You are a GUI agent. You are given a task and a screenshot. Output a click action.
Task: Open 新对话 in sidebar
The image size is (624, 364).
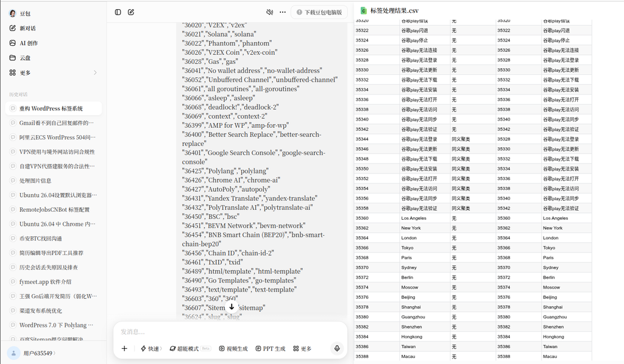28,28
